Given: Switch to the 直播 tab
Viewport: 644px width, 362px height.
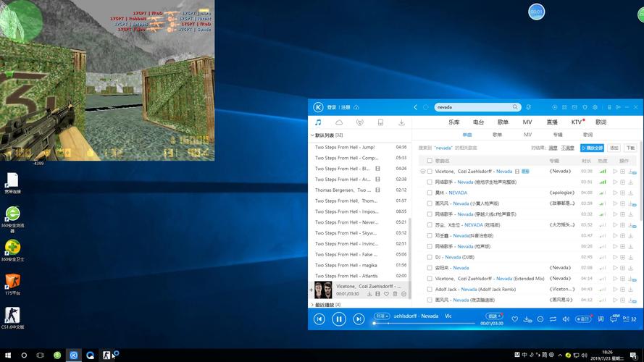Looking at the screenshot, I should coord(552,122).
